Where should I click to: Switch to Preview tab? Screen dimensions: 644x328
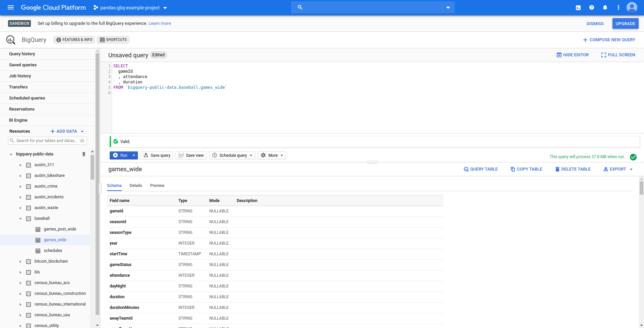[157, 186]
